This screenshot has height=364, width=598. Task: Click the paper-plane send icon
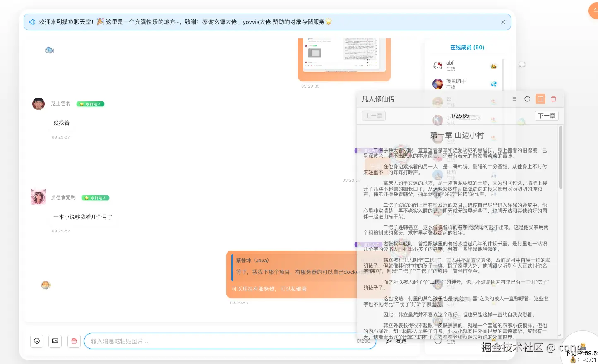click(x=388, y=341)
